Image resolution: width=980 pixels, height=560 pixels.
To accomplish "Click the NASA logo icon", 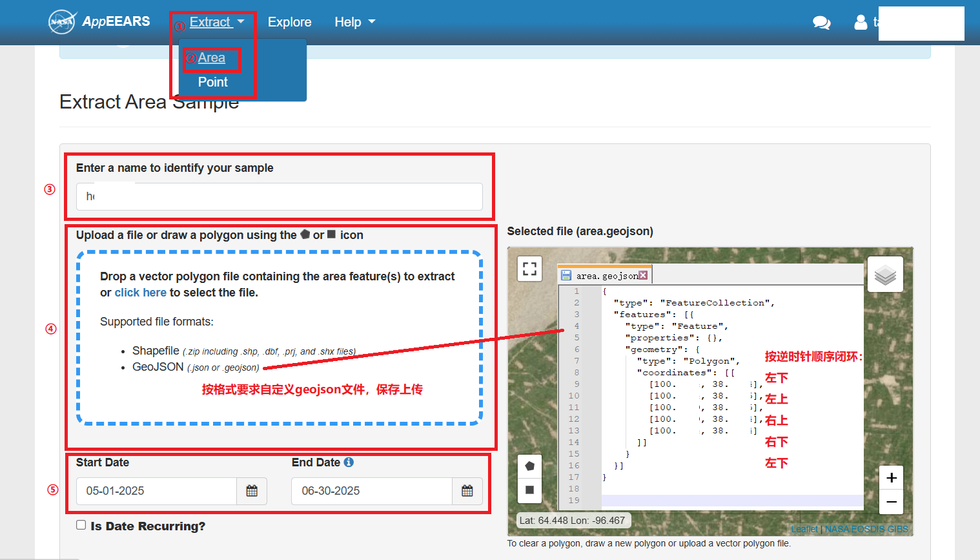I will click(62, 22).
